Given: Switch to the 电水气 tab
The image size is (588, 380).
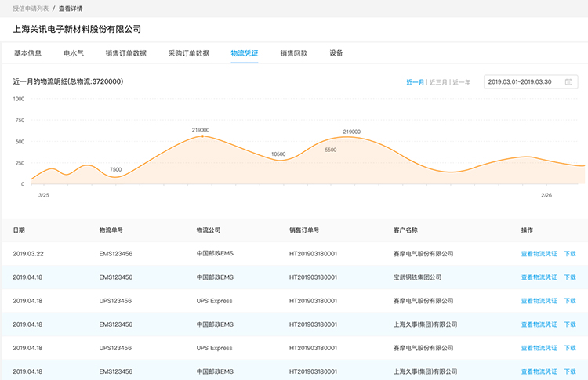Looking at the screenshot, I should click(x=74, y=53).
